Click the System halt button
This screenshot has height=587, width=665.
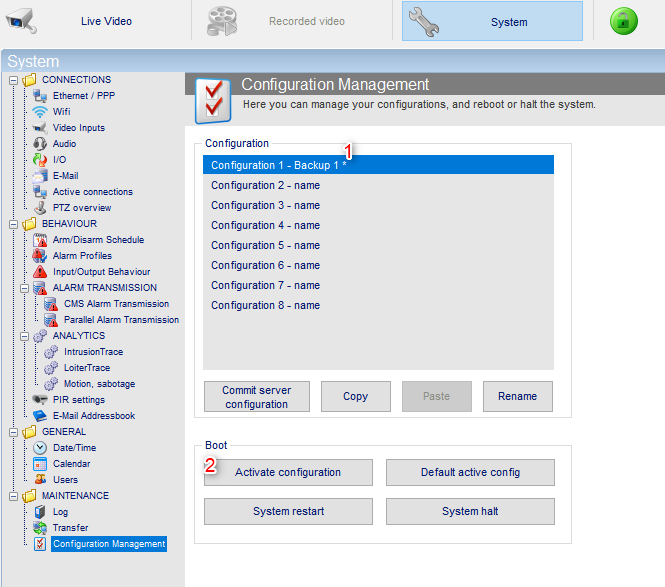point(470,512)
